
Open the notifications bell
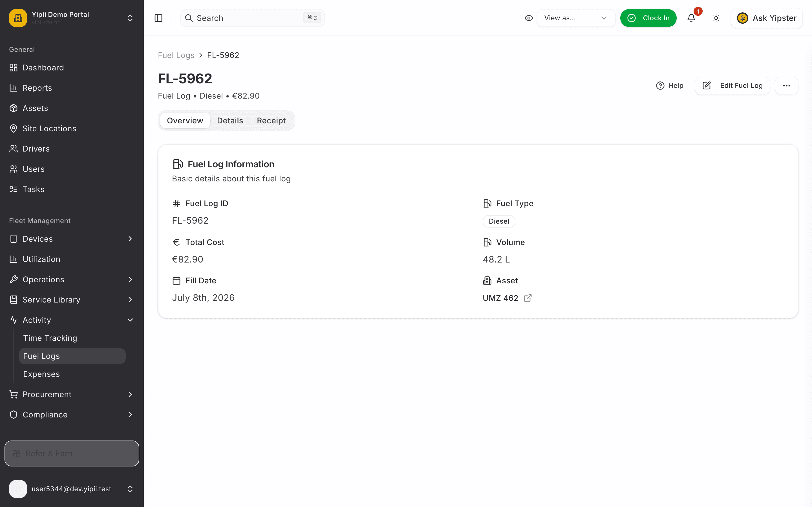(x=691, y=18)
